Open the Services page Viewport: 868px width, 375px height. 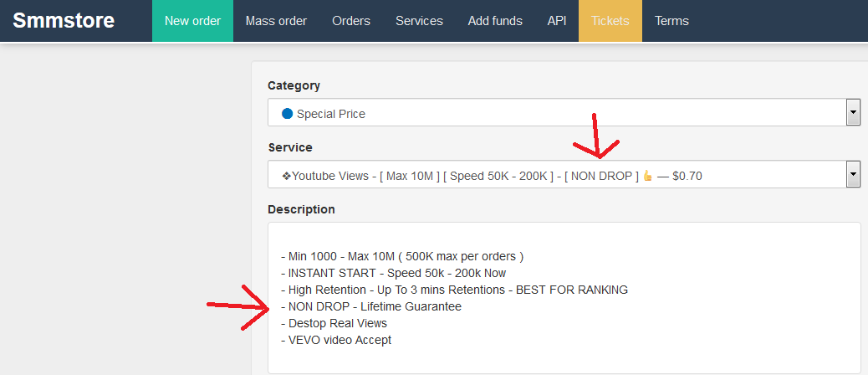[x=419, y=21]
